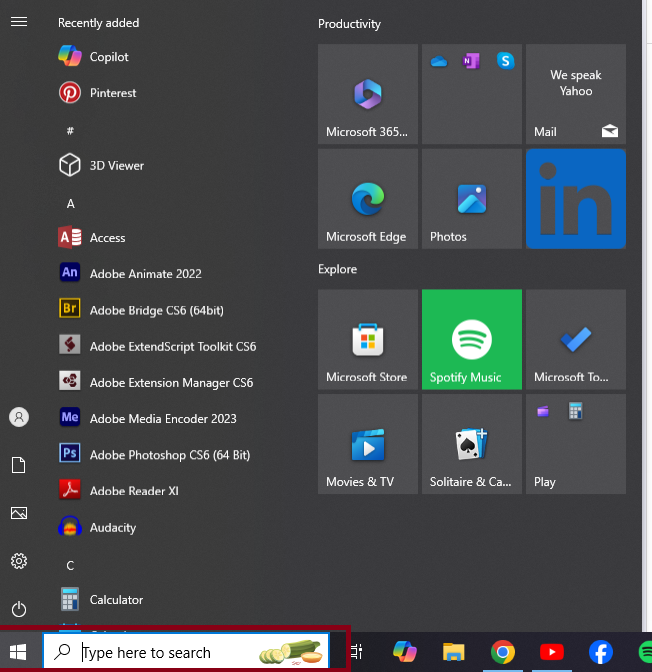
Task: Open the Play tile folder
Action: coord(576,444)
